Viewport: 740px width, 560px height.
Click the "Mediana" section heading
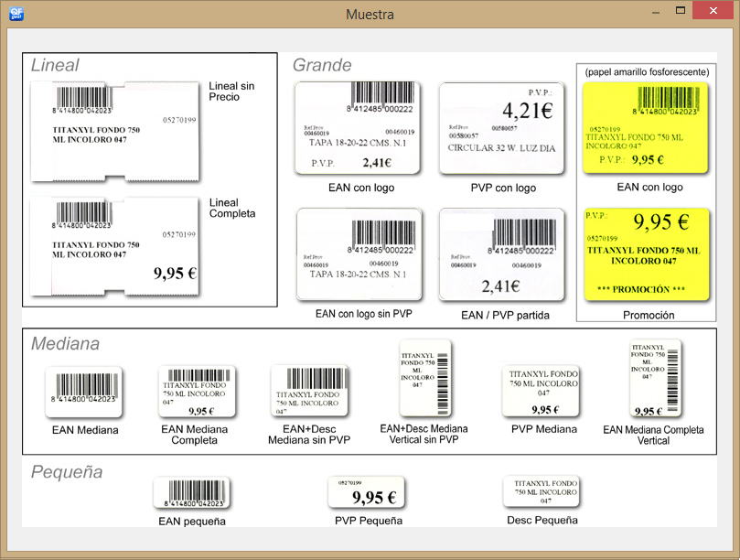point(66,344)
